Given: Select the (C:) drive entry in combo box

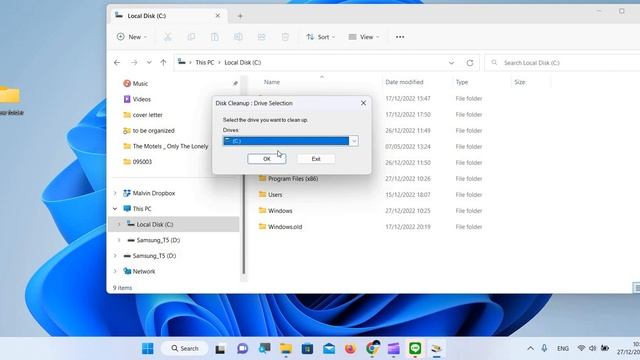Looking at the screenshot, I should (x=286, y=141).
